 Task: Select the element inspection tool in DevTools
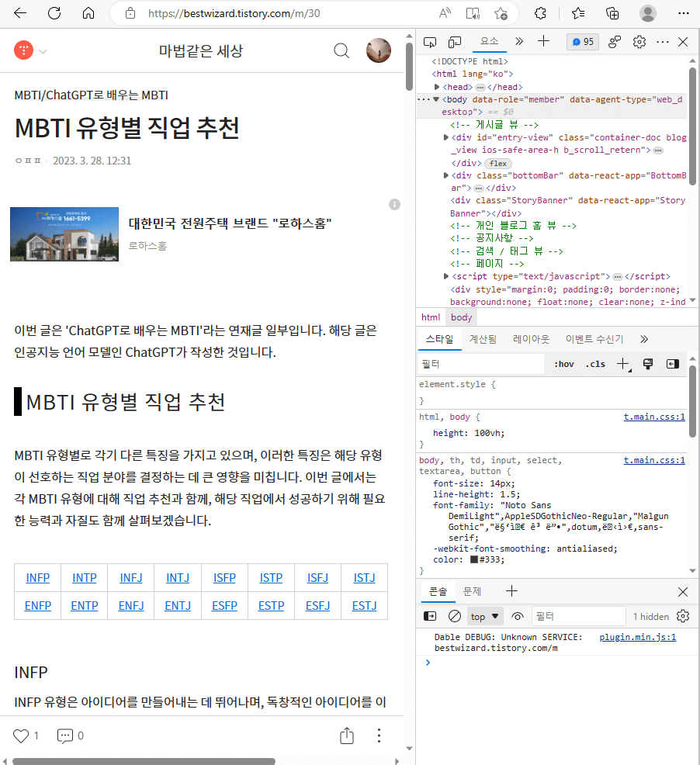pyautogui.click(x=431, y=43)
